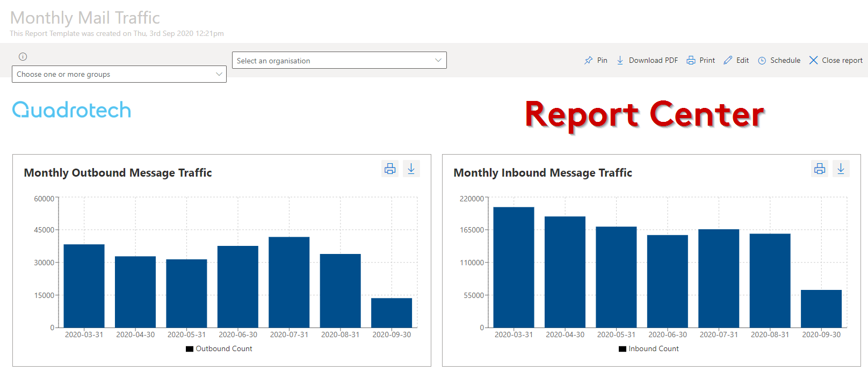The width and height of the screenshot is (868, 371).
Task: Click the Download PDF arrow icon
Action: click(620, 60)
